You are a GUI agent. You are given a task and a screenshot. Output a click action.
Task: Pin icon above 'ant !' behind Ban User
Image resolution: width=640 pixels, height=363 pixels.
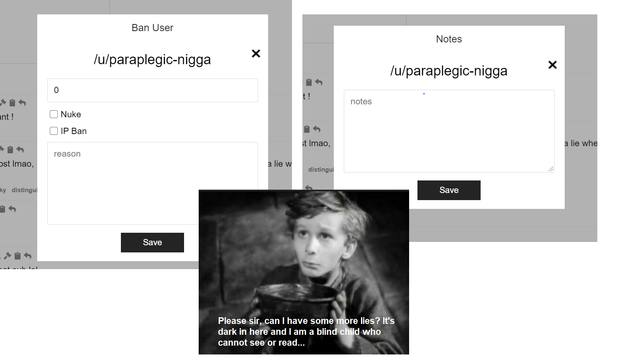[3, 102]
